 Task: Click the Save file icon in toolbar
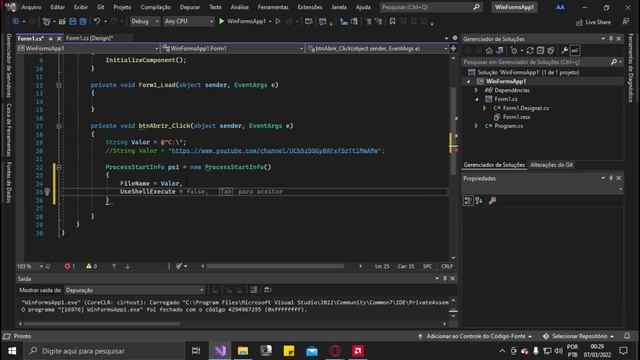[73, 21]
